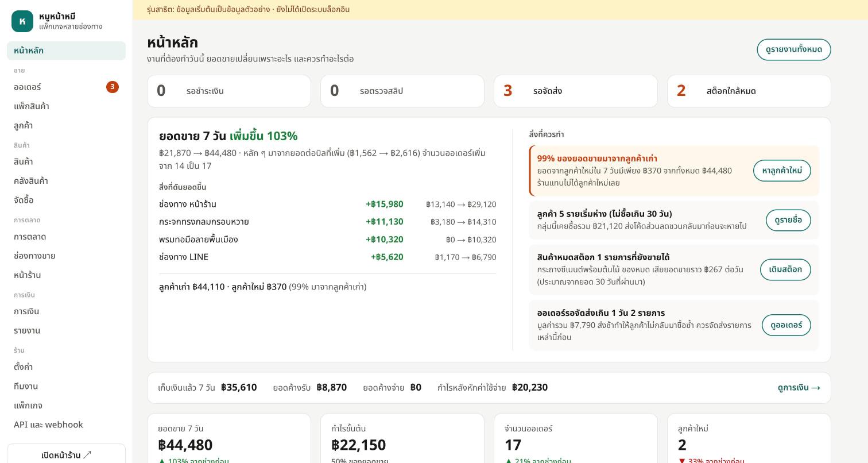Open the รอตรวจสลิป status card
868x463 pixels.
tap(402, 91)
